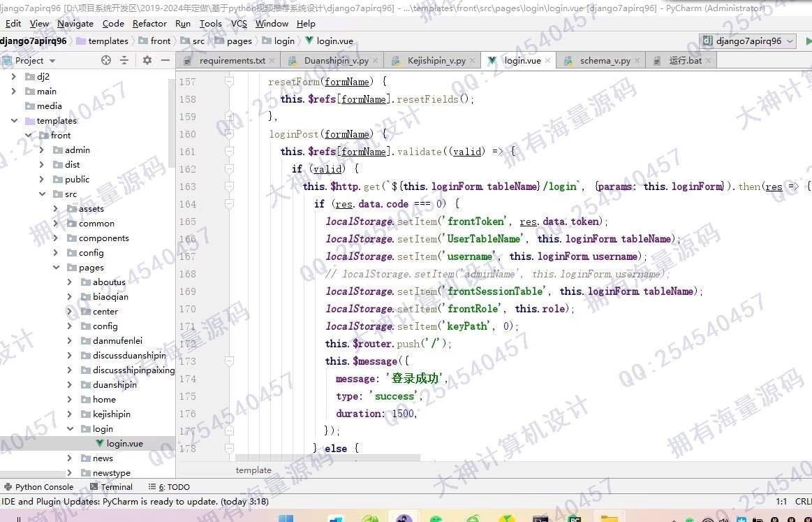
Task: Expand the dj2 folder
Action: tap(14, 77)
